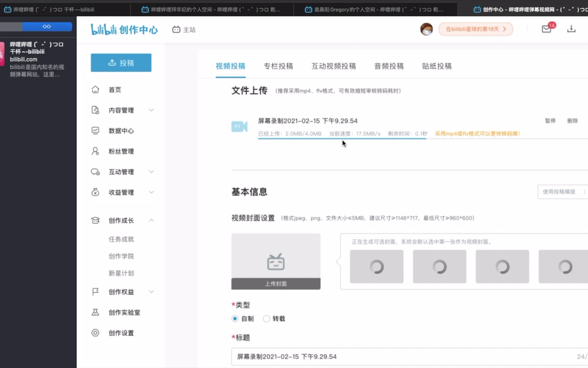The image size is (588, 368).
Task: Go to 首页 in the sidebar
Action: 114,89
